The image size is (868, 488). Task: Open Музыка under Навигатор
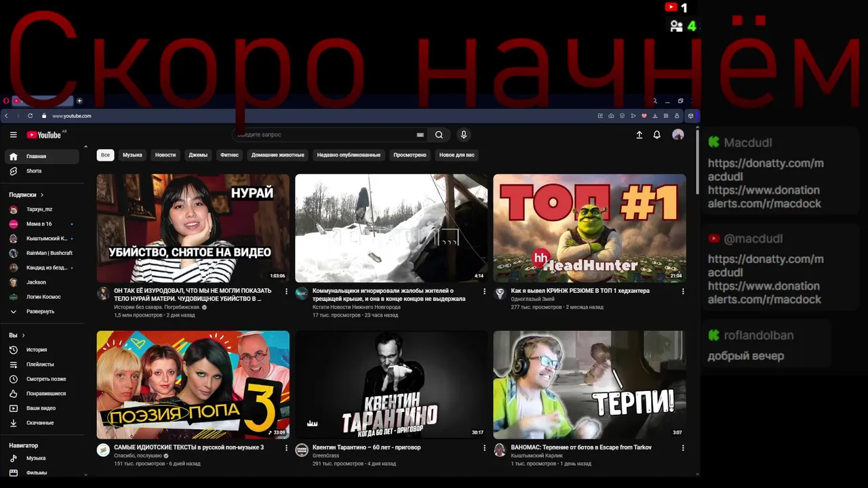coord(42,458)
